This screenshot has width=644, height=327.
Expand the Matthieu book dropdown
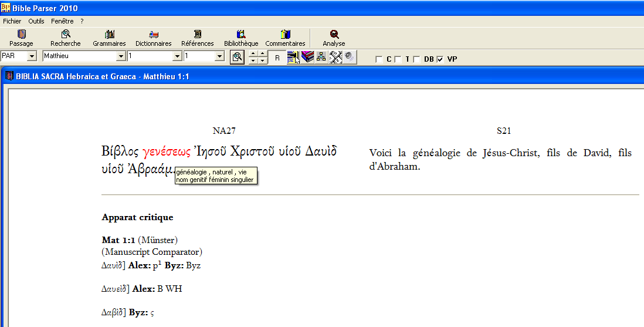pos(121,56)
